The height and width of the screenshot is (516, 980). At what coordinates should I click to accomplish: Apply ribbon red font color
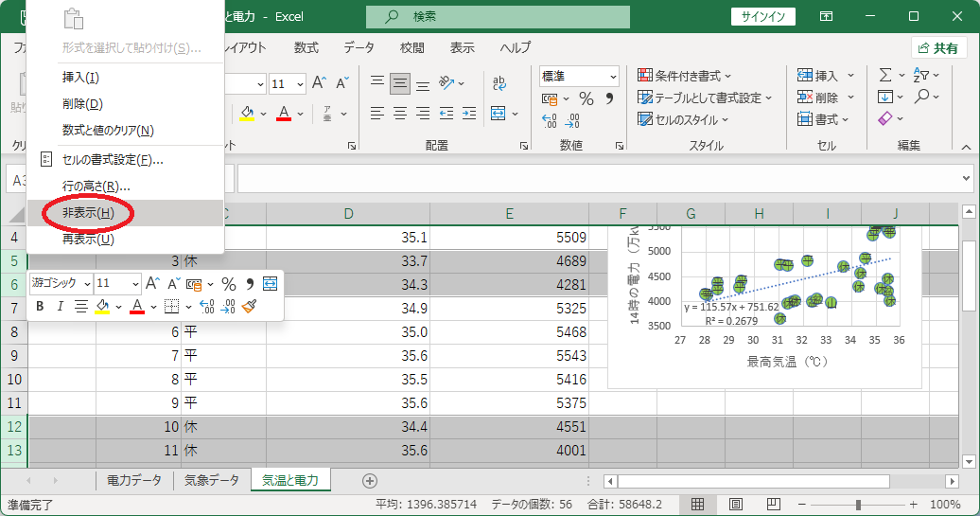point(284,114)
